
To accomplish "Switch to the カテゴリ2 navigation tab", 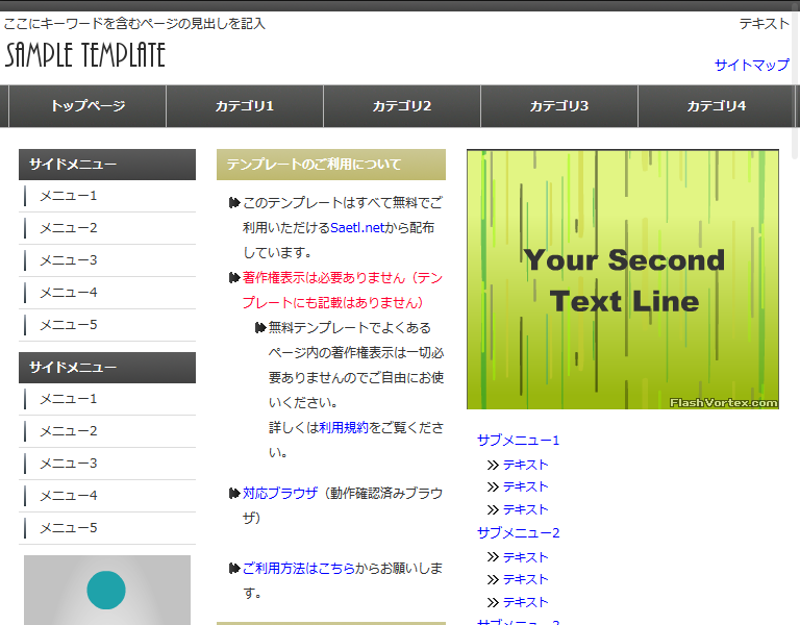I will click(x=402, y=105).
